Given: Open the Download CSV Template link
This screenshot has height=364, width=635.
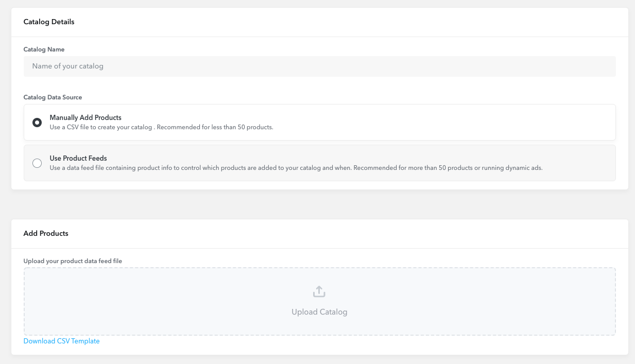Looking at the screenshot, I should [62, 341].
